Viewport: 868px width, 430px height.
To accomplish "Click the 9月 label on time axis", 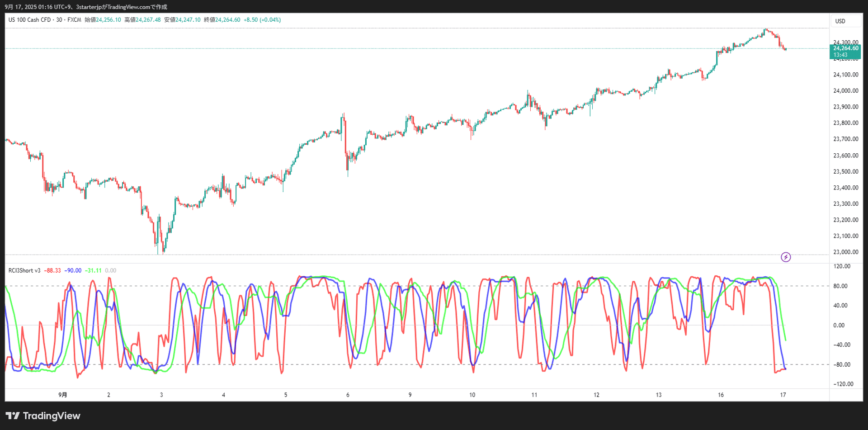I will tap(63, 395).
